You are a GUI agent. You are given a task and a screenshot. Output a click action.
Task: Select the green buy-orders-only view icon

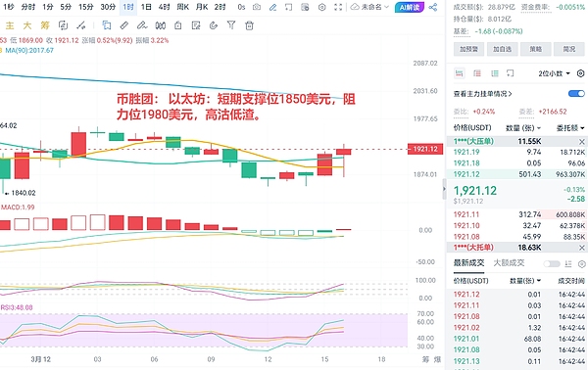495,73
